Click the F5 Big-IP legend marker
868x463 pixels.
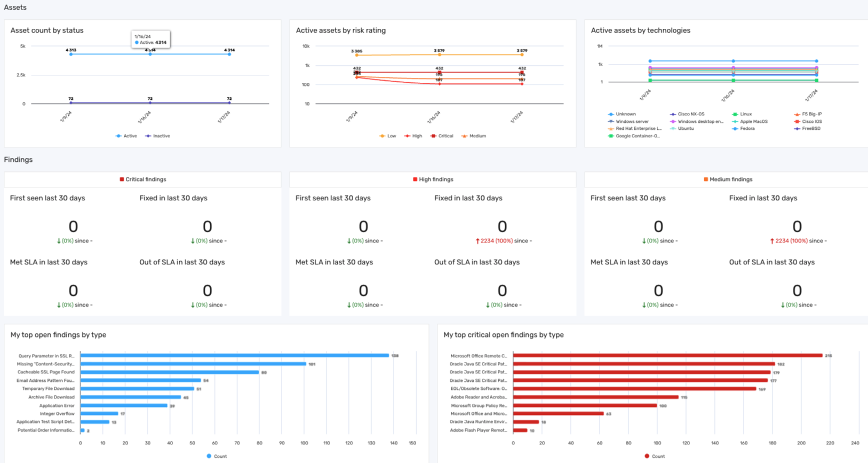pos(797,114)
